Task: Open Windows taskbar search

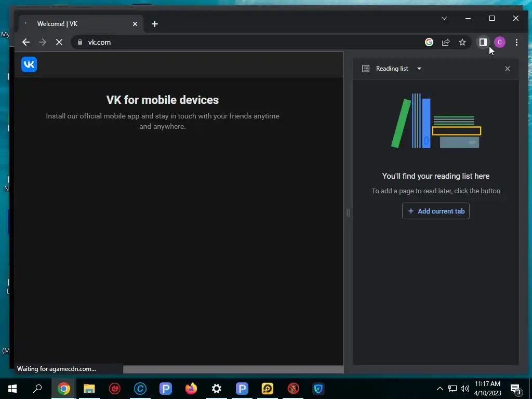Action: 37,389
